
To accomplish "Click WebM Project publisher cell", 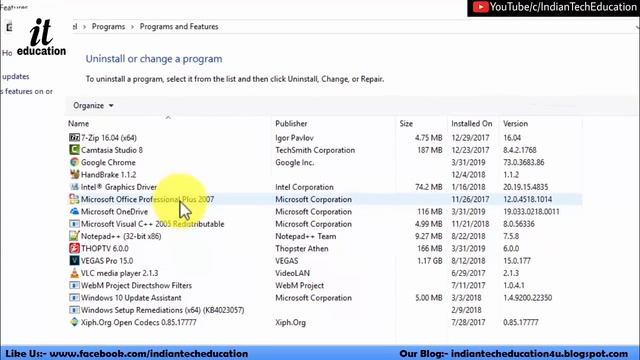I will tap(299, 285).
